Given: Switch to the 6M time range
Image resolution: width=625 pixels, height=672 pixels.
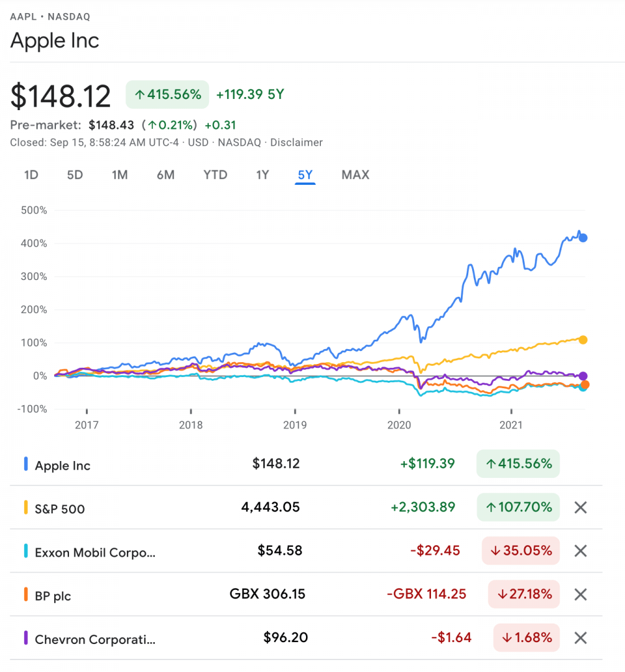Looking at the screenshot, I should (165, 175).
